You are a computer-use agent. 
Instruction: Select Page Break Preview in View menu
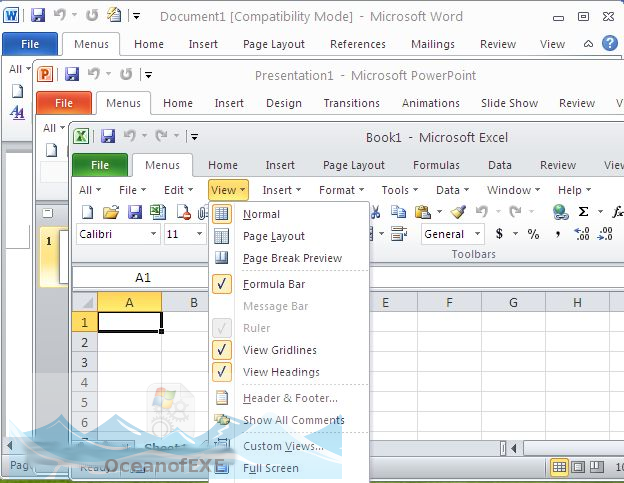pos(289,258)
